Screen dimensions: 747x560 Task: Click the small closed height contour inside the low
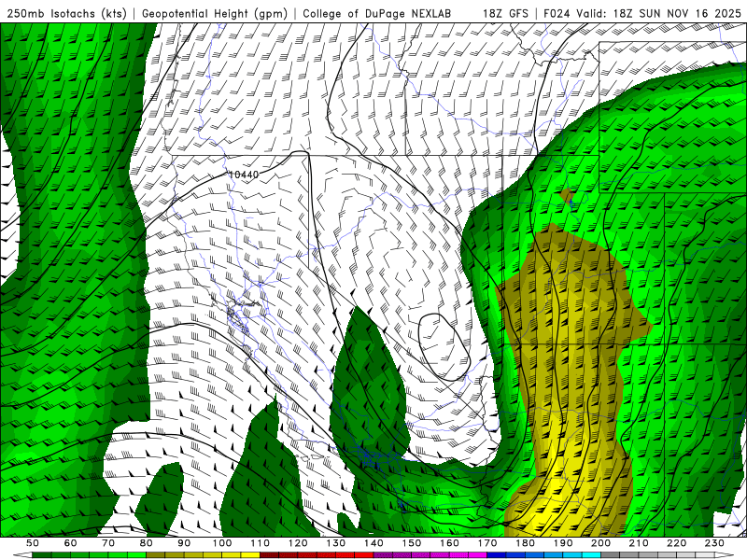point(444,346)
